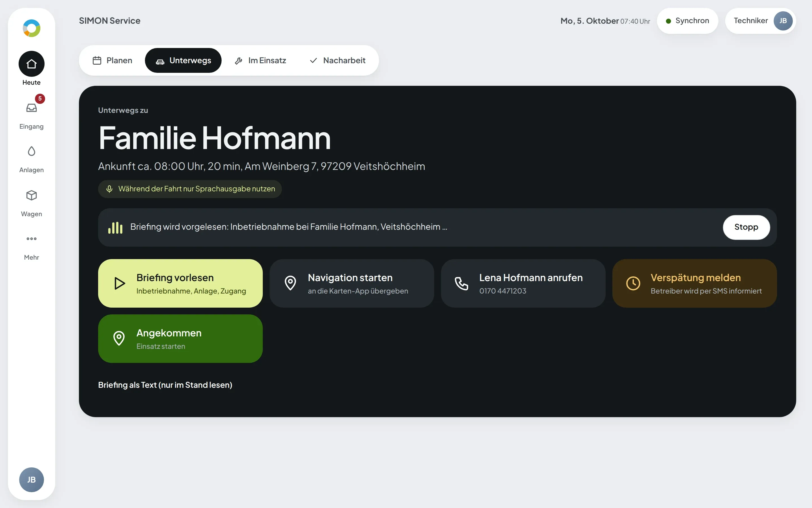Click the 'Unterwegs zu' label

coord(123,110)
